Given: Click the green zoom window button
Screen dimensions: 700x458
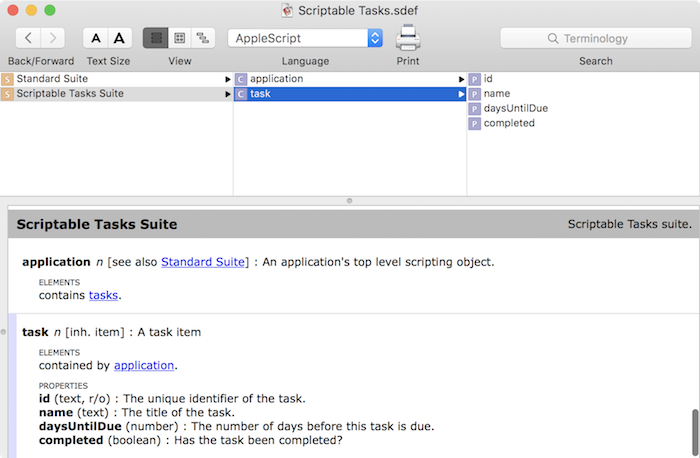Looking at the screenshot, I should 50,10.
